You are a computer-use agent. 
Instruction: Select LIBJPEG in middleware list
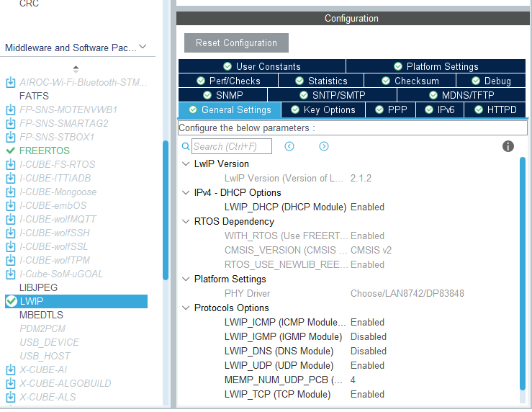38,287
